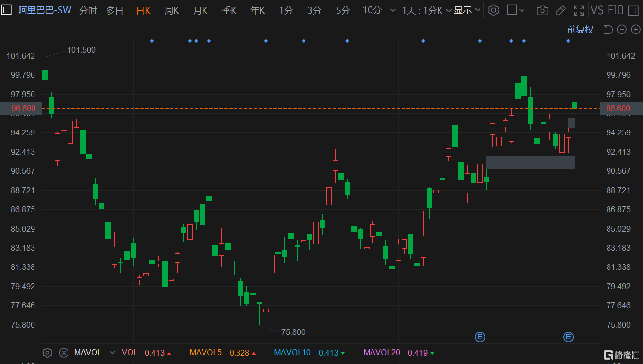
Task: Open the VS compare button
Action: (597, 10)
